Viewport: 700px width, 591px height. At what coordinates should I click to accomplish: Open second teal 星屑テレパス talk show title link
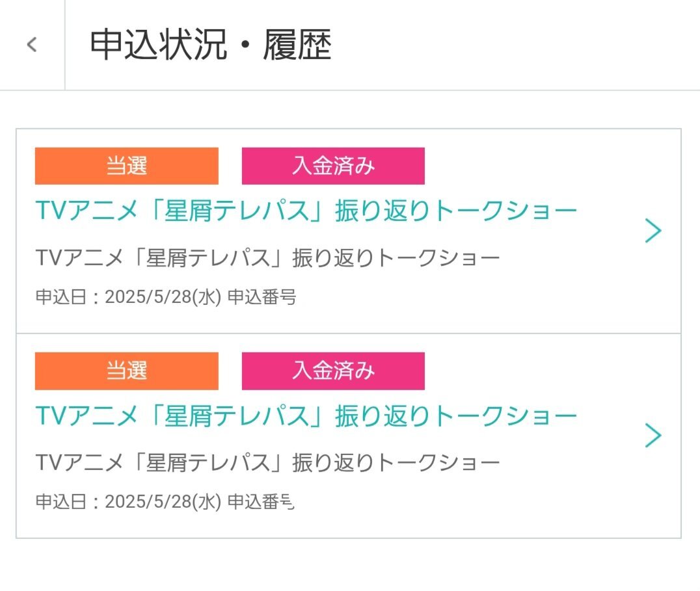[x=306, y=415]
